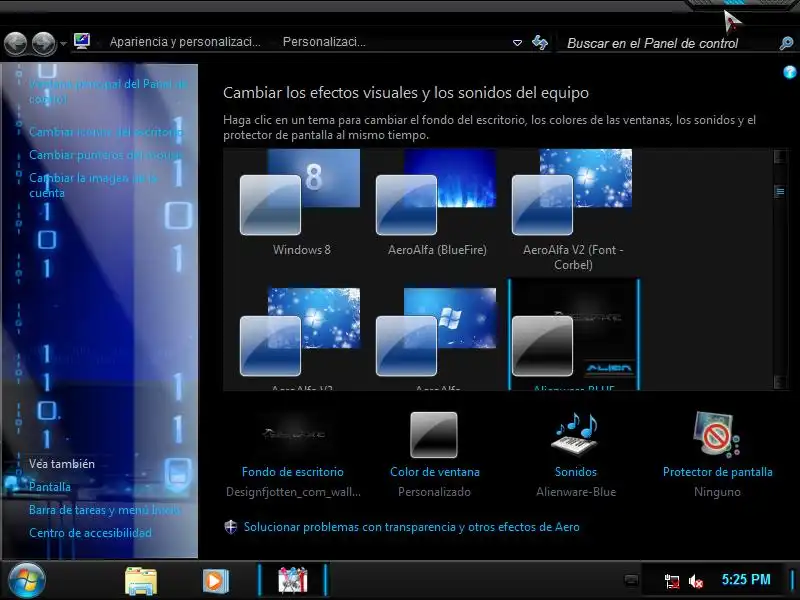Select the Alienware BLUE theme
800x600 pixels.
coord(573,335)
